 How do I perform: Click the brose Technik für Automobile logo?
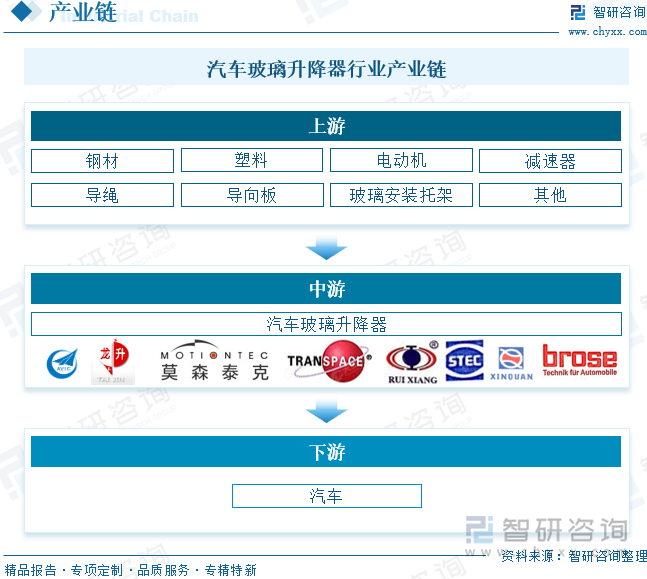tap(579, 360)
